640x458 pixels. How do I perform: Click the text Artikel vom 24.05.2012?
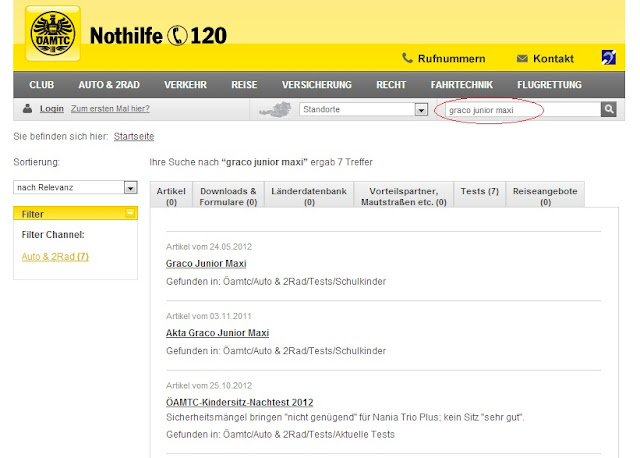coord(209,247)
